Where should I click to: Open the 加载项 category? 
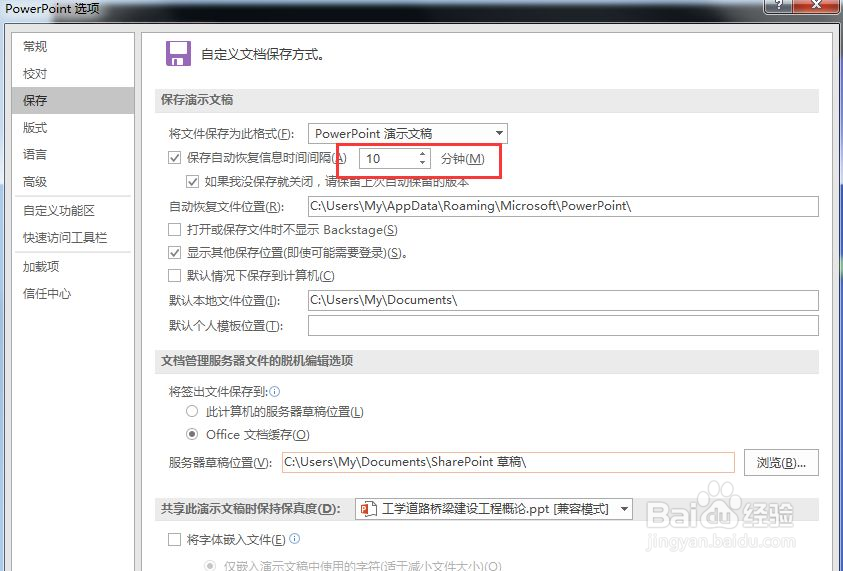tap(73, 267)
